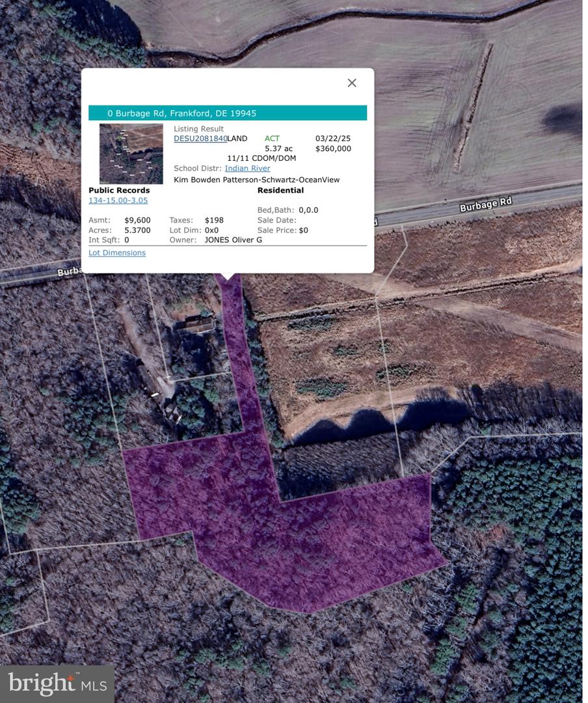Click the 5.37 ac acreage text

(x=278, y=148)
